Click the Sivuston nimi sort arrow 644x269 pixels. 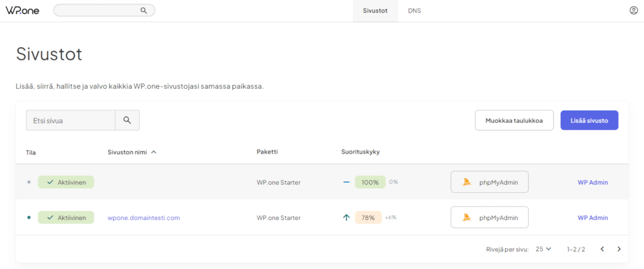(154, 152)
